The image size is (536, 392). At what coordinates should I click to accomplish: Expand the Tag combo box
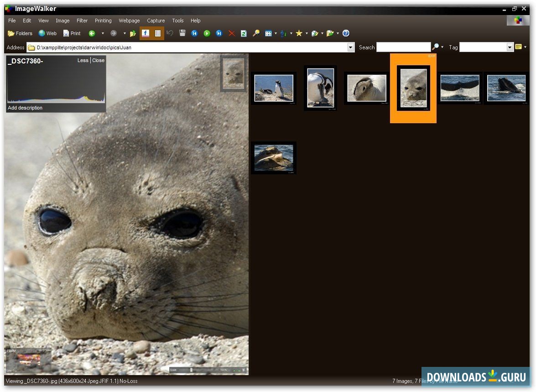point(510,47)
